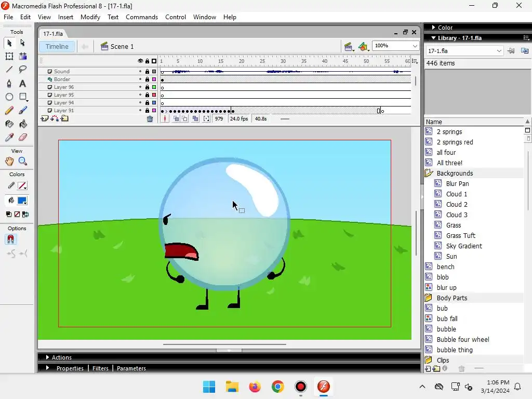Image resolution: width=532 pixels, height=399 pixels.
Task: Select the Pen tool
Action: pos(9,84)
